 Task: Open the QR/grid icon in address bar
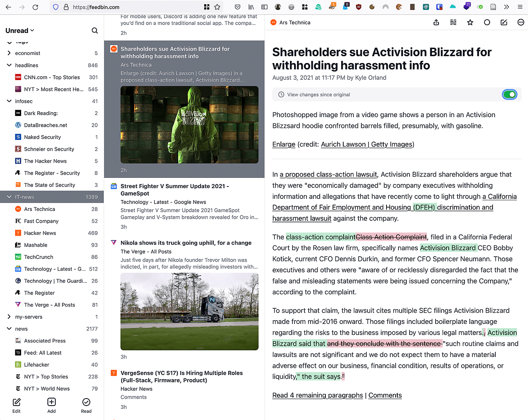pos(207,7)
